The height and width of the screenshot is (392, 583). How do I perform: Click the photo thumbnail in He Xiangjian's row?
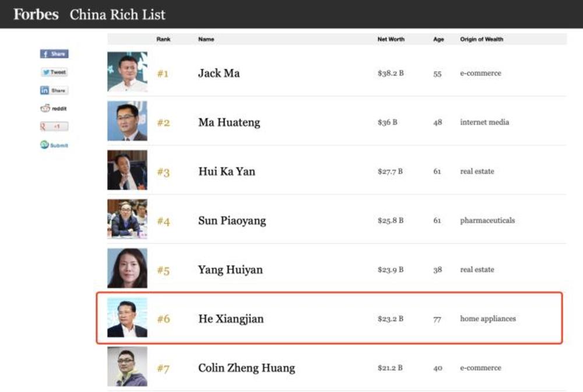[127, 318]
